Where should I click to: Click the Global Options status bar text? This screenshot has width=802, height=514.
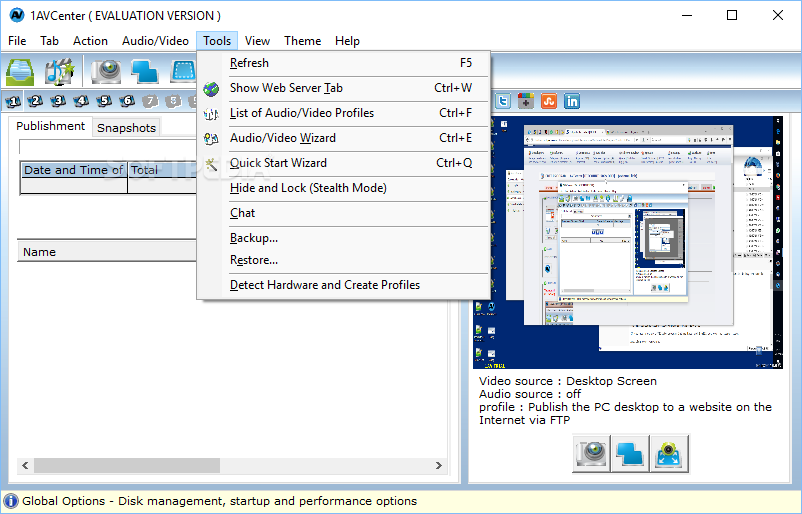(219, 501)
